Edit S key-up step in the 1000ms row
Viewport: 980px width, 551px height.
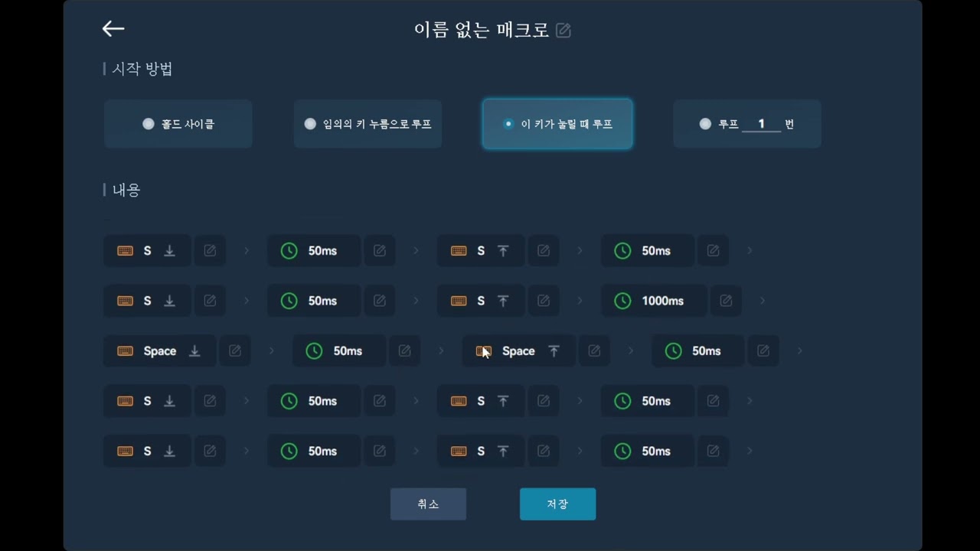coord(544,301)
